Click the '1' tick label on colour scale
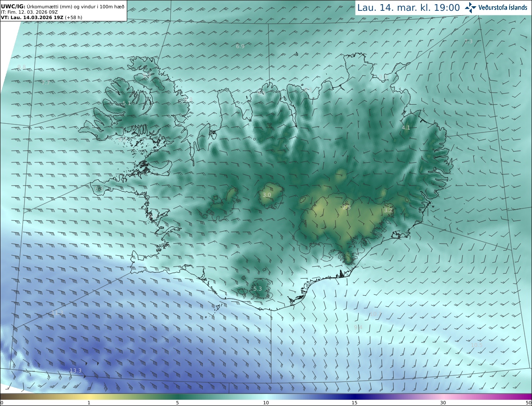 [89, 403]
